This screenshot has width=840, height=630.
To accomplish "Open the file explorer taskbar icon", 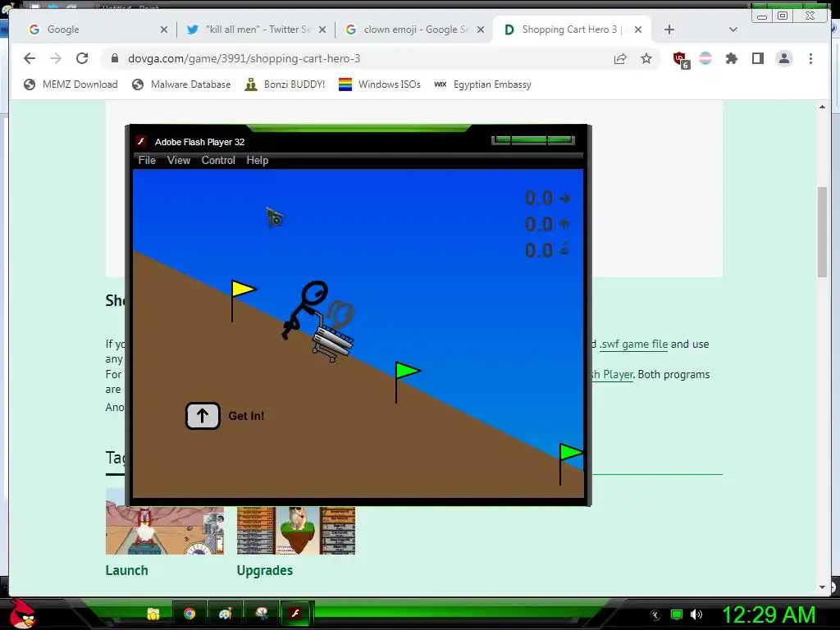I will (153, 614).
